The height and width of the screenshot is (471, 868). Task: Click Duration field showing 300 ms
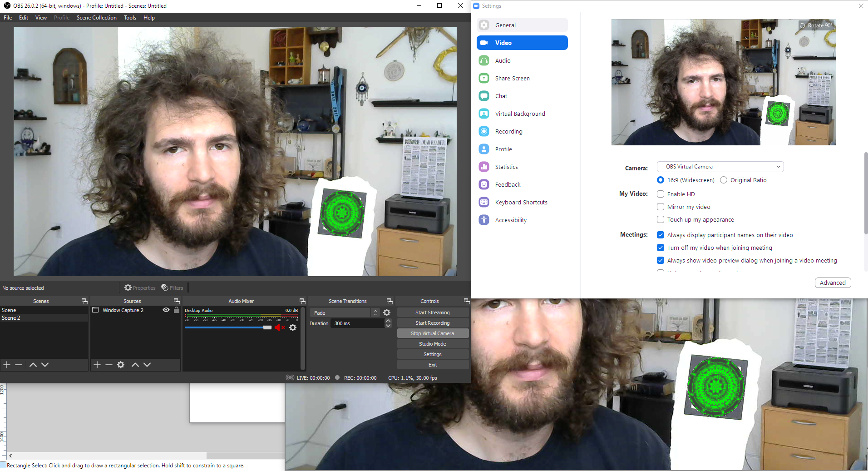click(x=358, y=323)
